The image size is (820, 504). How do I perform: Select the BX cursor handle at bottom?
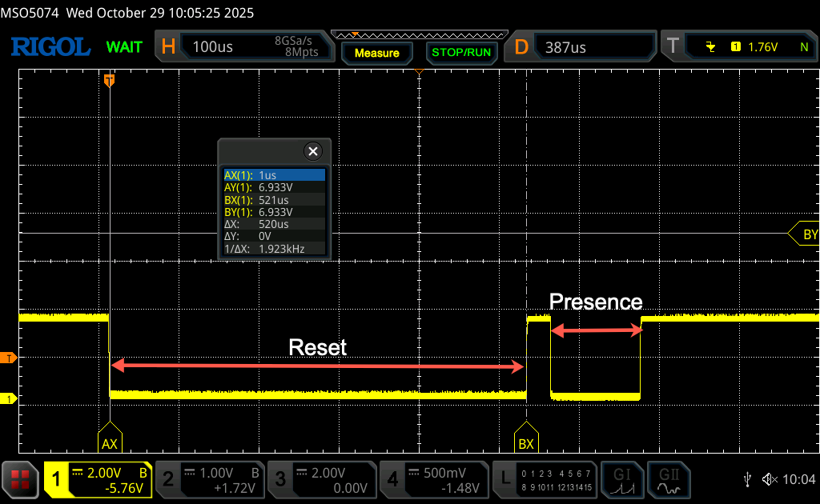pyautogui.click(x=526, y=442)
